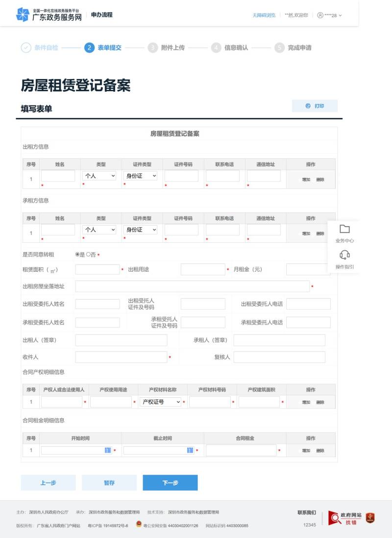
Task: Focus the 复核人 input field
Action: pyautogui.click(x=279, y=357)
